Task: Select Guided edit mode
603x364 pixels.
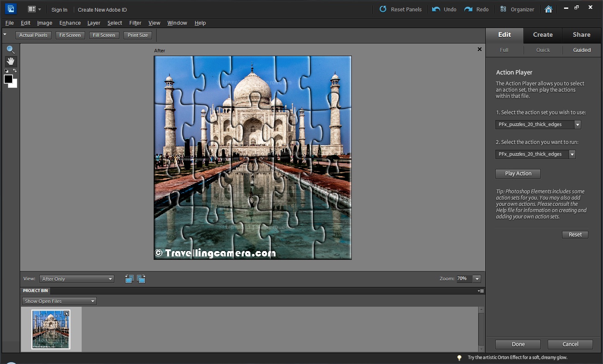Action: tap(582, 50)
